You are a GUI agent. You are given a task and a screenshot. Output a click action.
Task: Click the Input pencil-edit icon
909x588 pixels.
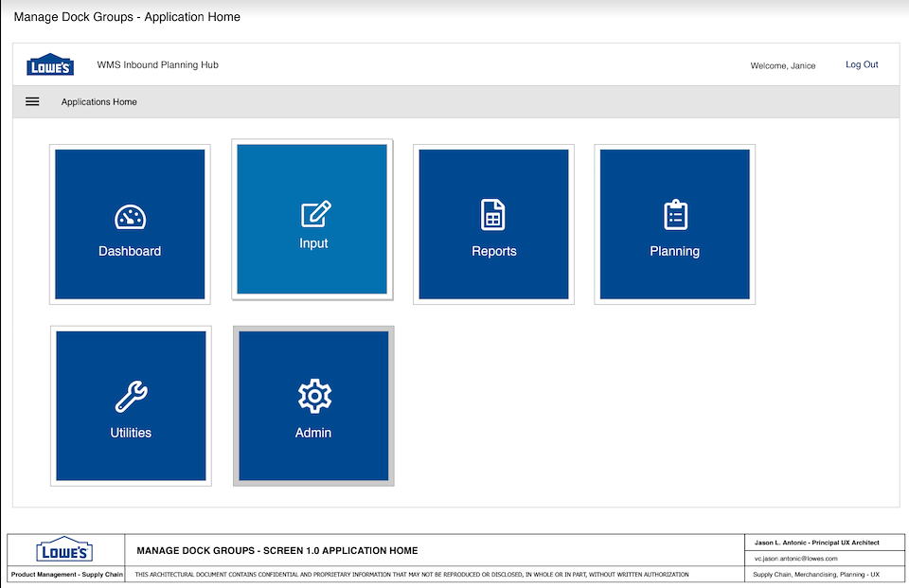click(316, 214)
